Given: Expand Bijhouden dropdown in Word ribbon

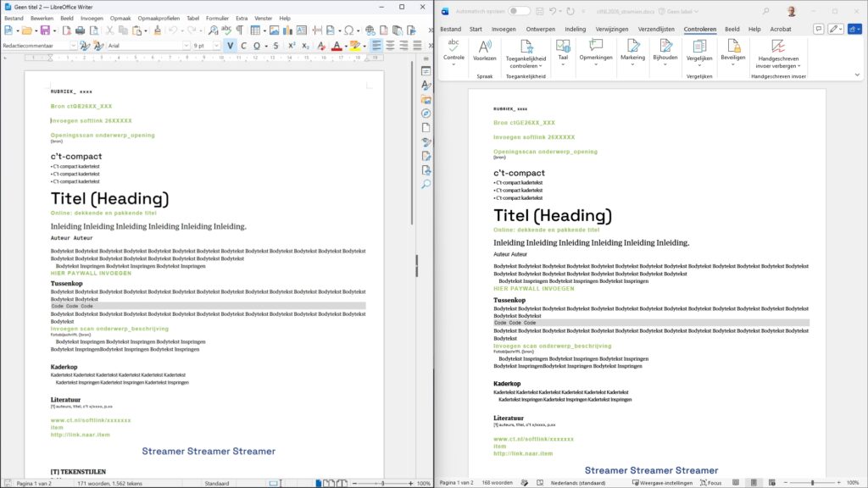Looking at the screenshot, I should tap(665, 64).
